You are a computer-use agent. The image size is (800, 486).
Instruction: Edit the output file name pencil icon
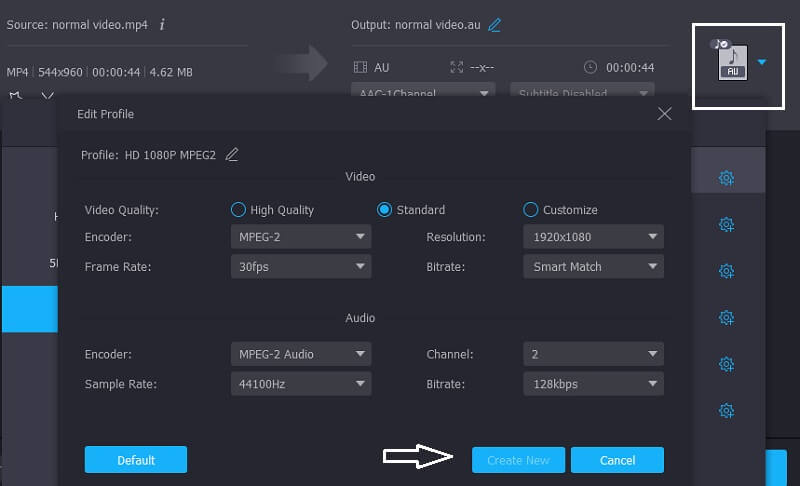pos(494,25)
